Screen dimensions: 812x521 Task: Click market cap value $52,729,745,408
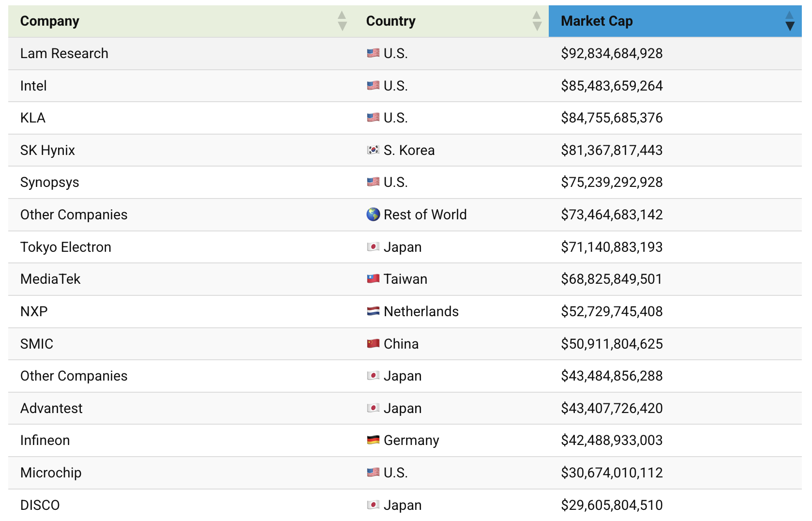click(x=612, y=311)
